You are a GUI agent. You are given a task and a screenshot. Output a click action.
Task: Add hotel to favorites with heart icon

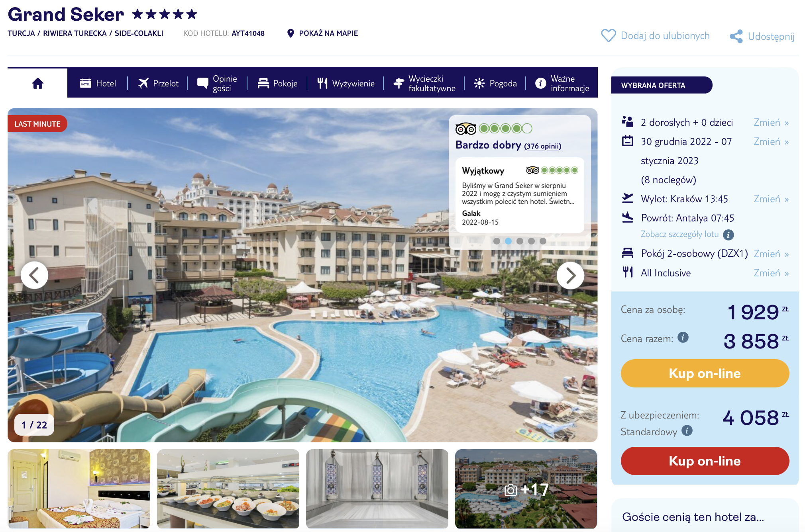point(608,35)
